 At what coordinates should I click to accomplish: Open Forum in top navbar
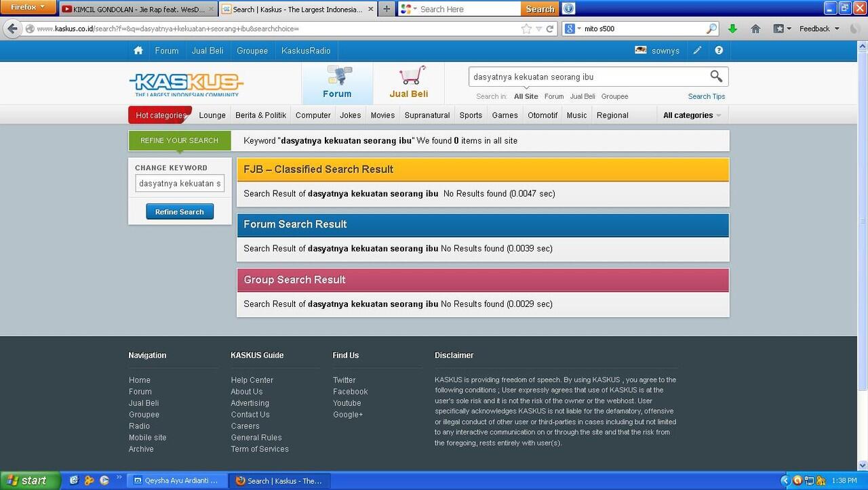(x=167, y=51)
